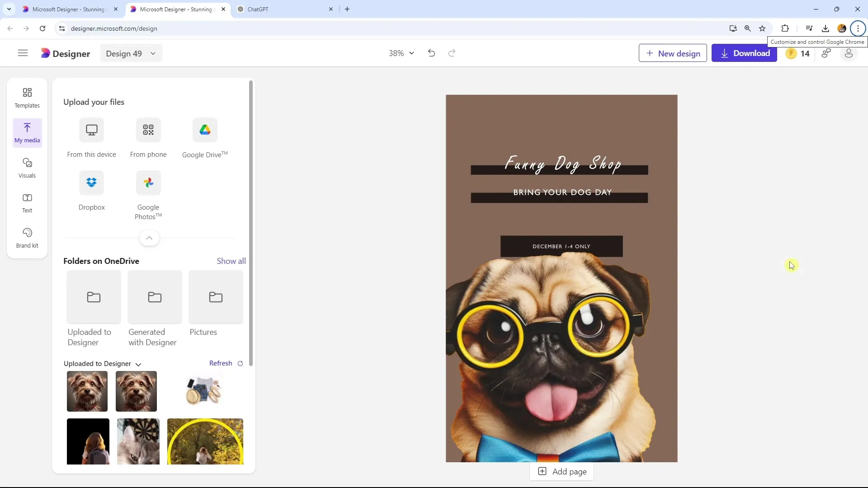Click the undo arrow icon

click(431, 53)
